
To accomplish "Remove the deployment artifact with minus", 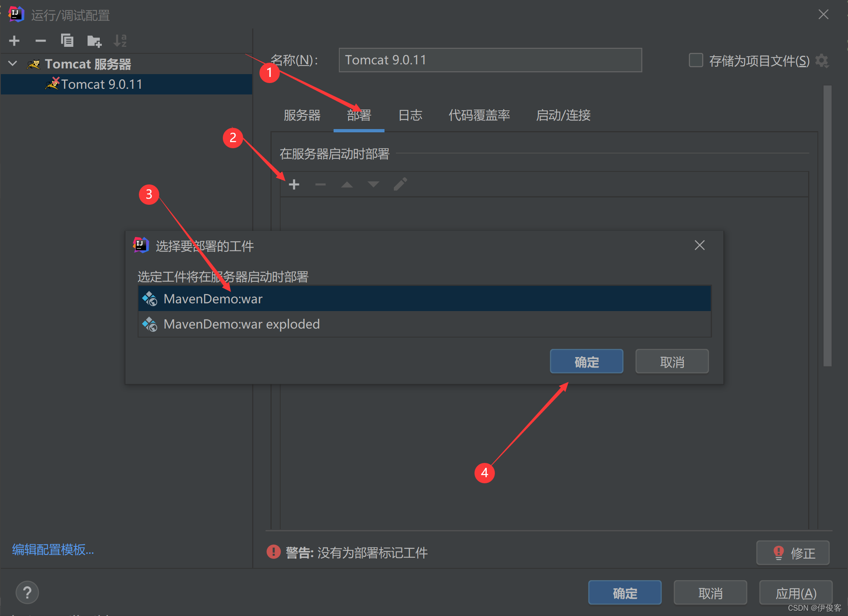I will click(x=321, y=185).
